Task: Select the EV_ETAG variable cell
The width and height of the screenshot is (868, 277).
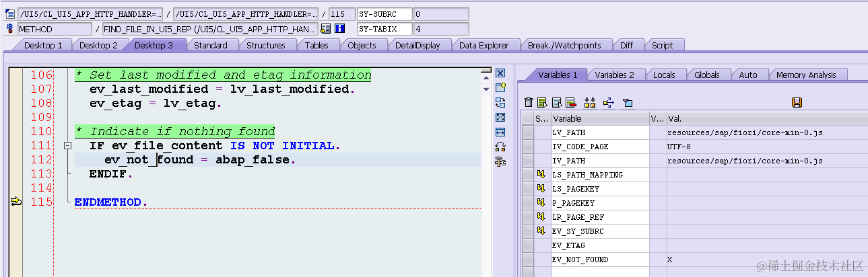Action: click(600, 245)
